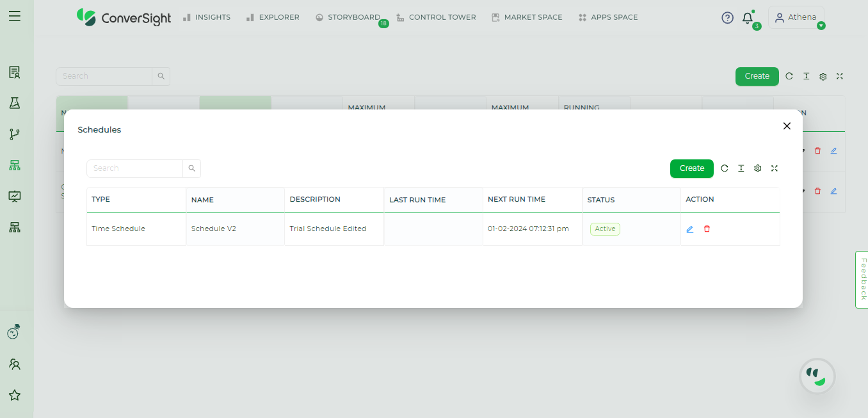Focus the background page search field
Screen dimensions: 868x418
pyautogui.click(x=104, y=76)
